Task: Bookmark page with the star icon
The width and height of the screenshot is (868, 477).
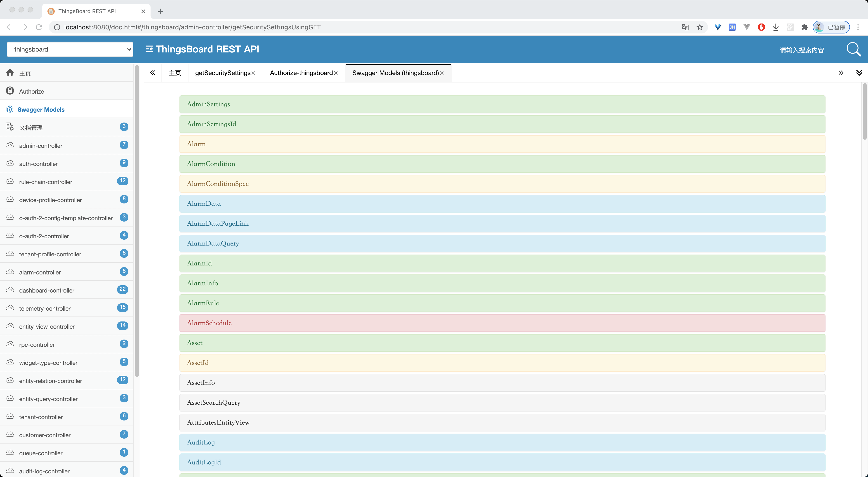Action: (700, 27)
